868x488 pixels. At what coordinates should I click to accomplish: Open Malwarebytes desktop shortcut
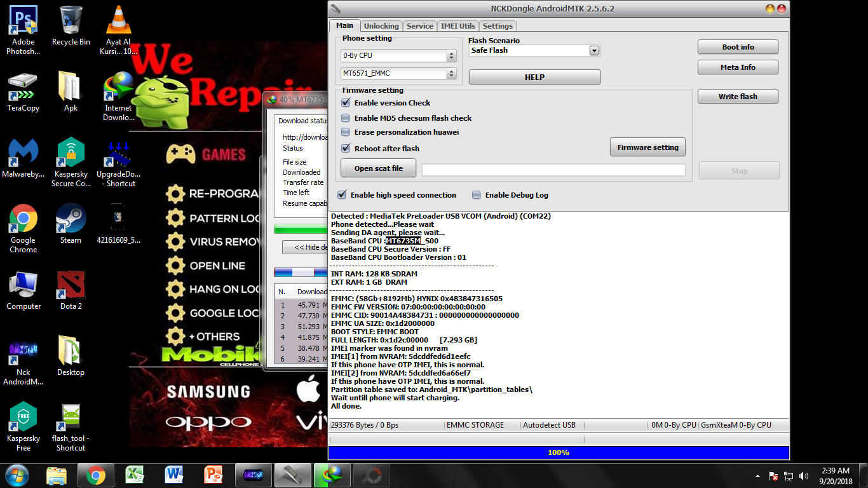coord(24,159)
